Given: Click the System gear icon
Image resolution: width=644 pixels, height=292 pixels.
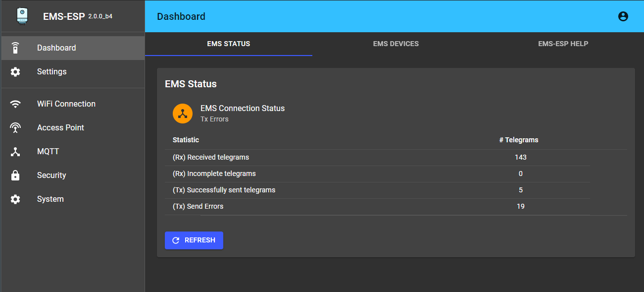Looking at the screenshot, I should coord(15,199).
